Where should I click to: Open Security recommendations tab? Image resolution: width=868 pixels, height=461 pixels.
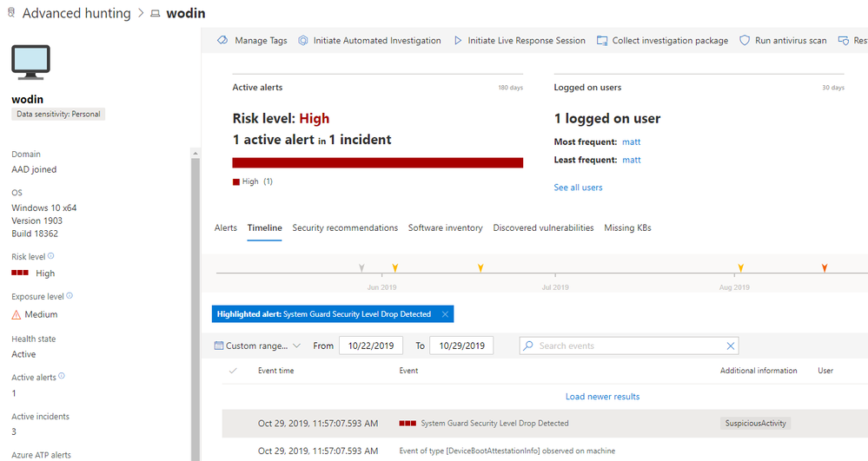point(345,227)
